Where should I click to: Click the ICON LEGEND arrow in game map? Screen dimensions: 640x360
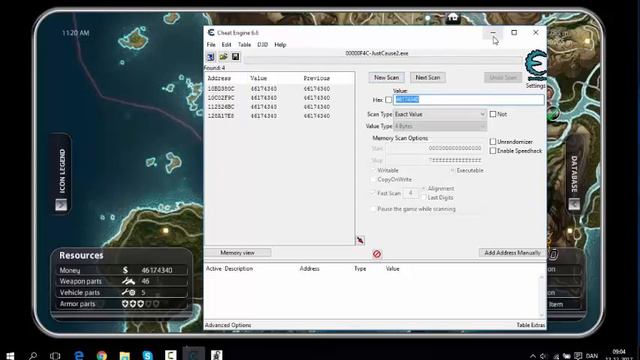61,204
